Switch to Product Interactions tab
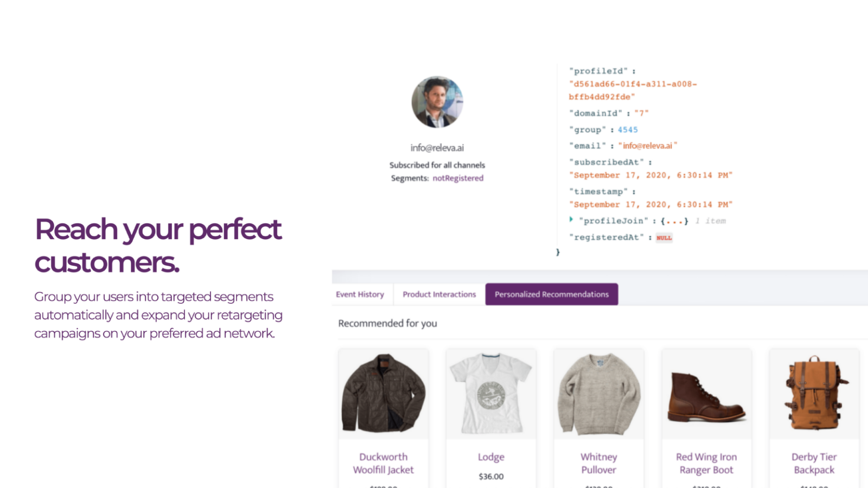 point(439,294)
